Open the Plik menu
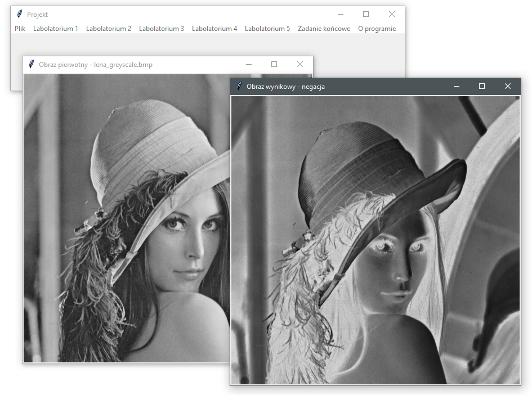 pyautogui.click(x=20, y=29)
